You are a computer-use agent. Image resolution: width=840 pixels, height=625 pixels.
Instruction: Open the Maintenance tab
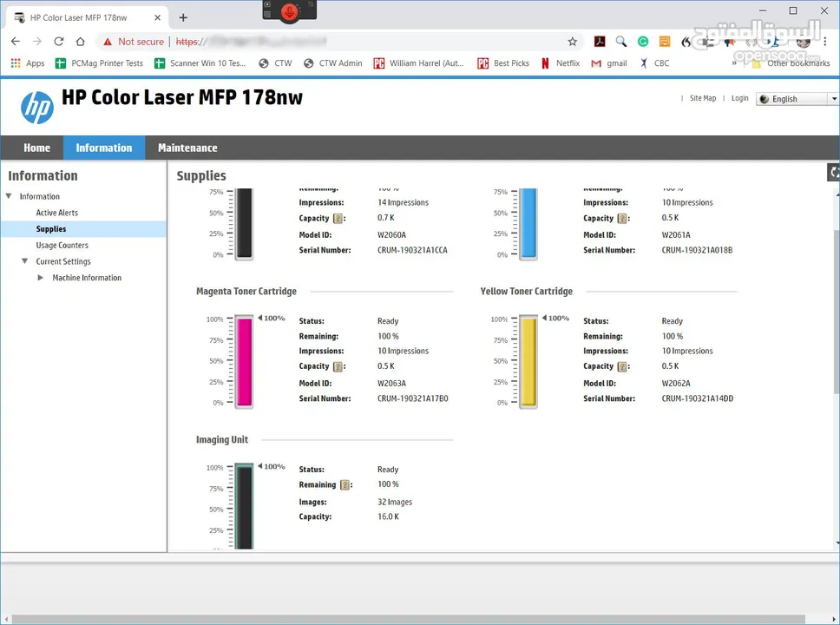[187, 148]
